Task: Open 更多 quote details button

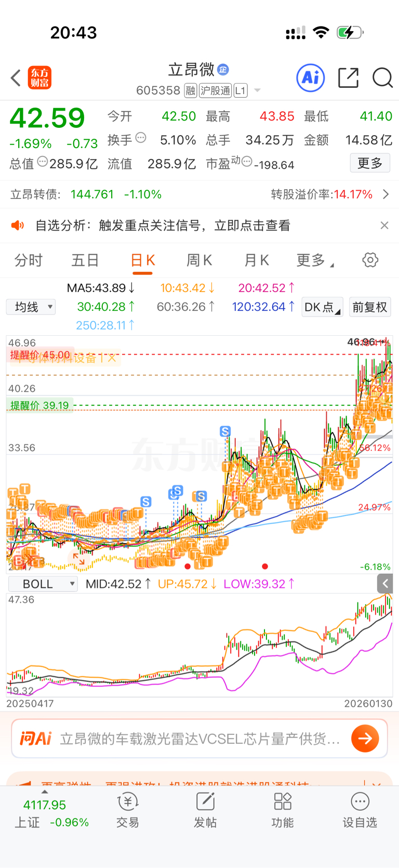Action: pyautogui.click(x=370, y=163)
